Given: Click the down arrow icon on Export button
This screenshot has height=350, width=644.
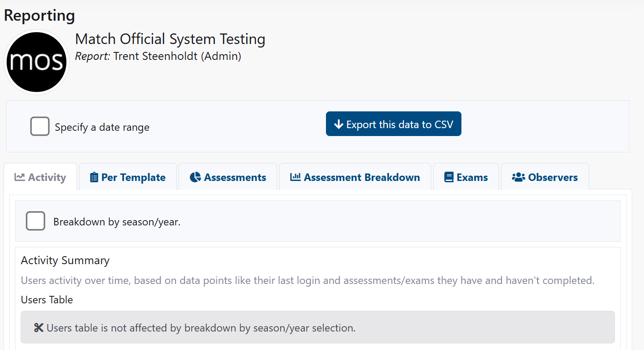Looking at the screenshot, I should pyautogui.click(x=338, y=125).
